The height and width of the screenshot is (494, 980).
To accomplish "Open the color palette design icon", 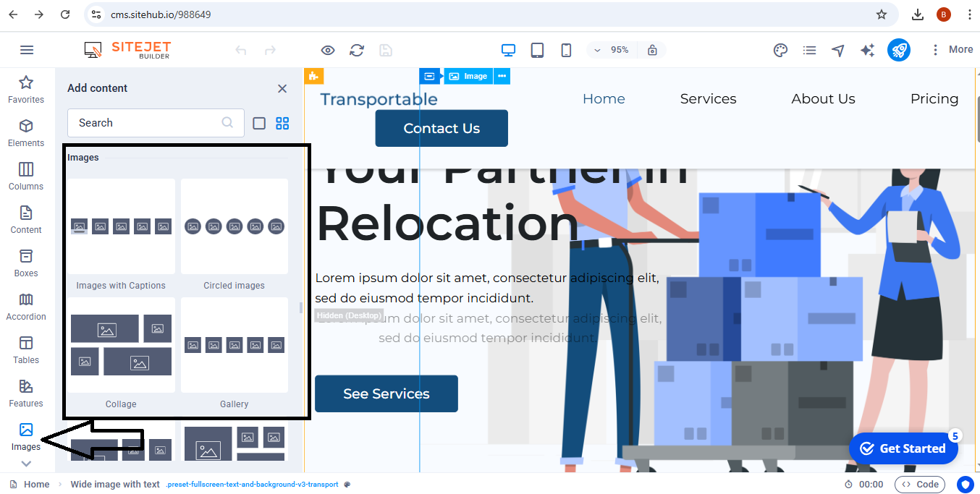I will tap(780, 50).
